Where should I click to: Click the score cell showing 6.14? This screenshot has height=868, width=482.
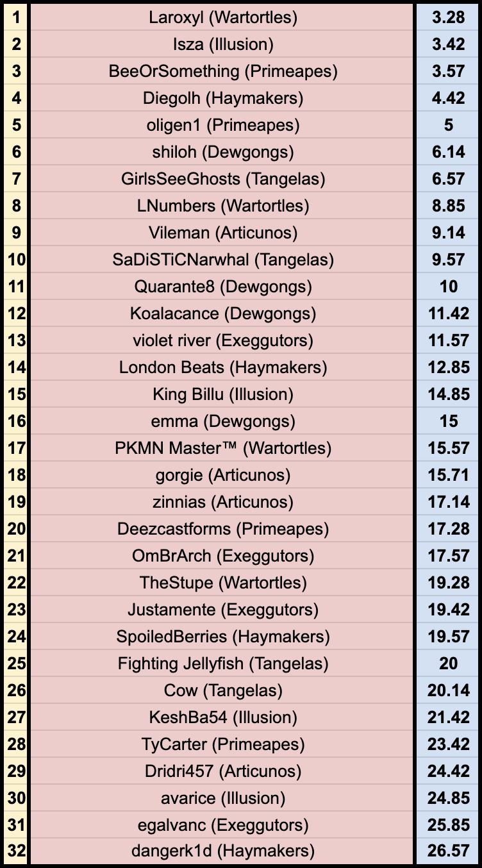pyautogui.click(x=448, y=152)
